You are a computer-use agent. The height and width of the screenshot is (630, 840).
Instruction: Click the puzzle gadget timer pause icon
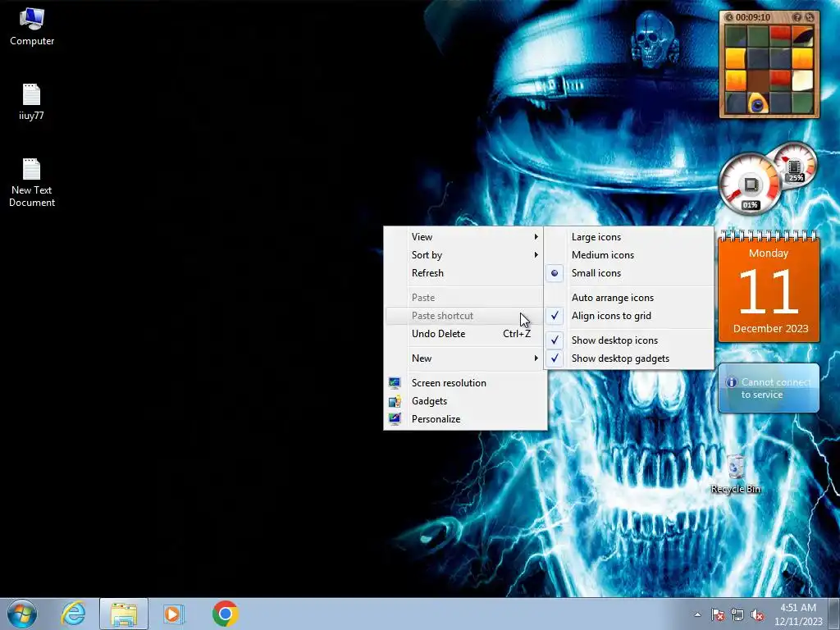tap(728, 18)
